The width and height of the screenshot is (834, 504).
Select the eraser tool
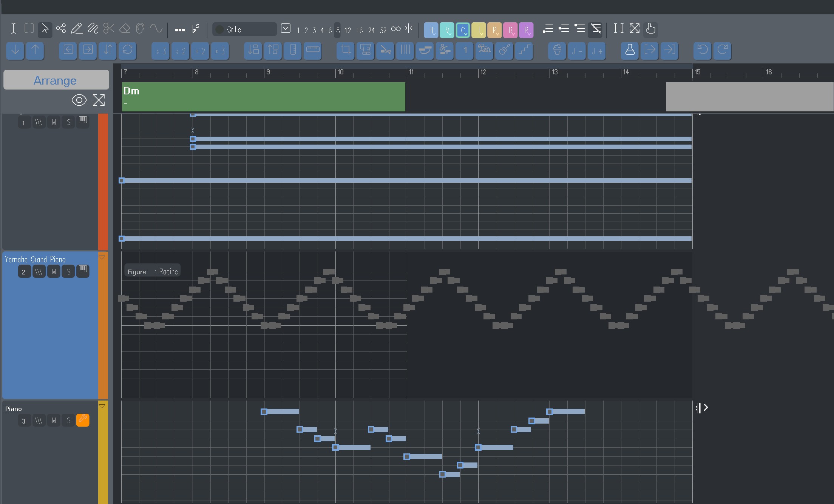tap(125, 29)
